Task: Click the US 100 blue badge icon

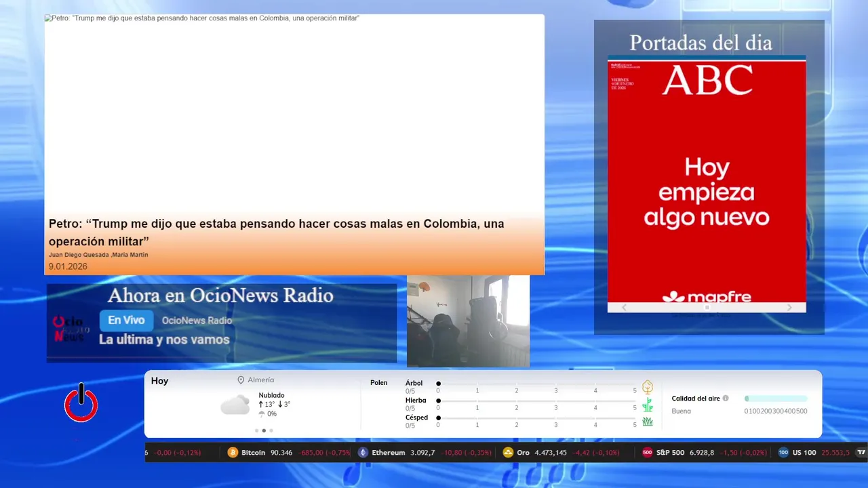Action: 783,452
